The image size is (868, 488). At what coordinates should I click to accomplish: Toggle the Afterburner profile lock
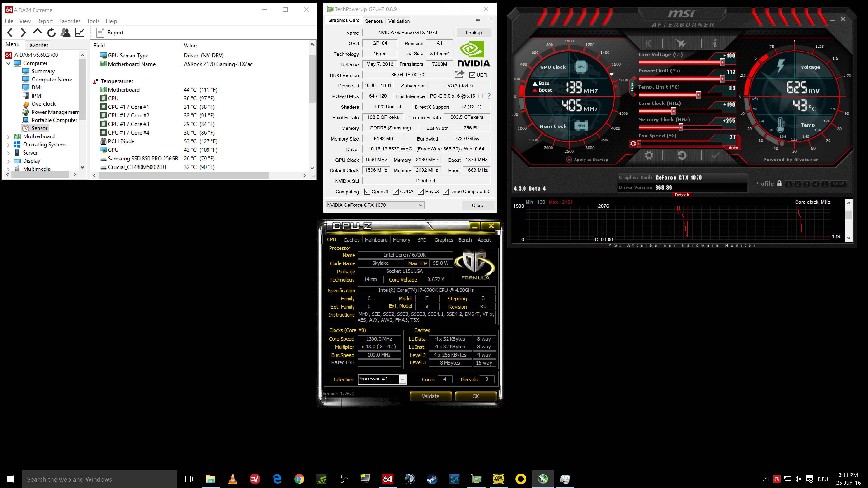tap(779, 183)
